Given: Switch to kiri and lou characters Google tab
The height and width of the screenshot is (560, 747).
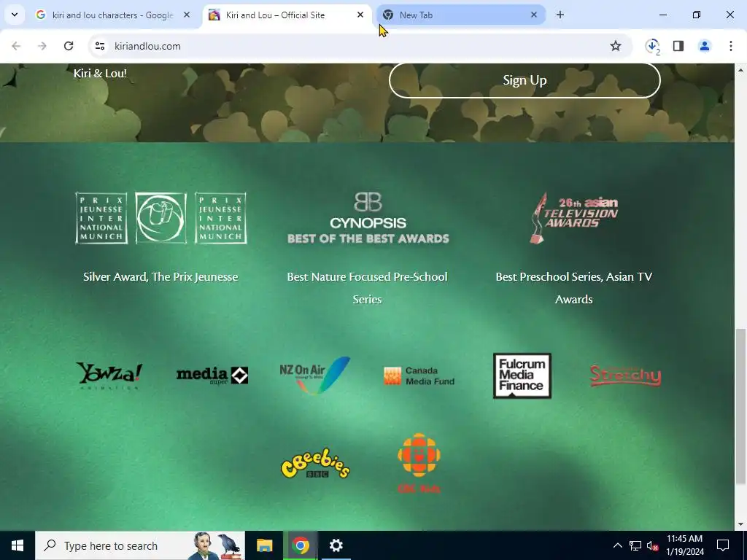Looking at the screenshot, I should coord(113,15).
